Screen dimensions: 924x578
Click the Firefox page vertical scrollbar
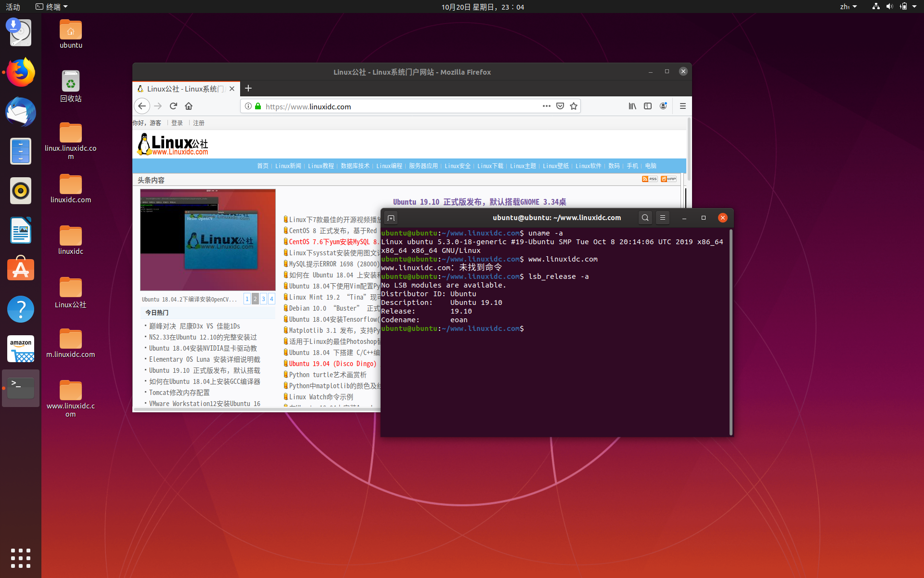tap(689, 149)
